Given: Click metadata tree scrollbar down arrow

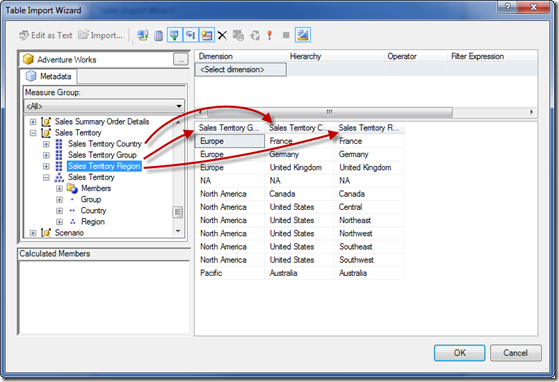Looking at the screenshot, I should pyautogui.click(x=178, y=231).
